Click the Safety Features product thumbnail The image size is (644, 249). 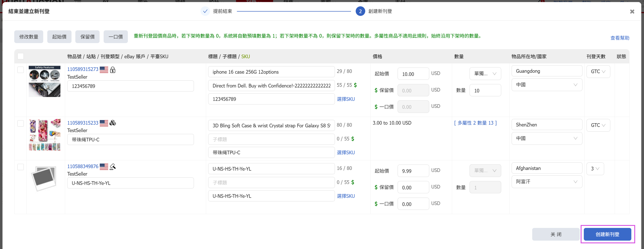pyautogui.click(x=45, y=81)
